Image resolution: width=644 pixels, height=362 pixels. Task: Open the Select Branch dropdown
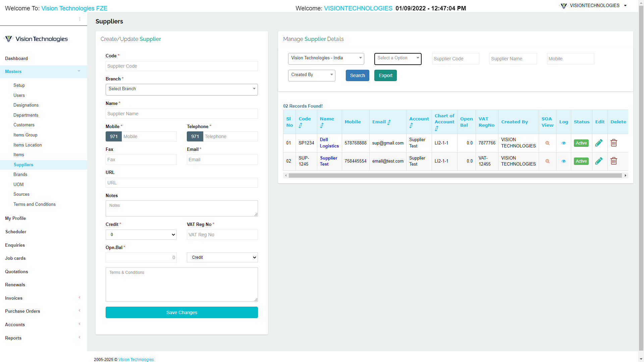pyautogui.click(x=181, y=89)
